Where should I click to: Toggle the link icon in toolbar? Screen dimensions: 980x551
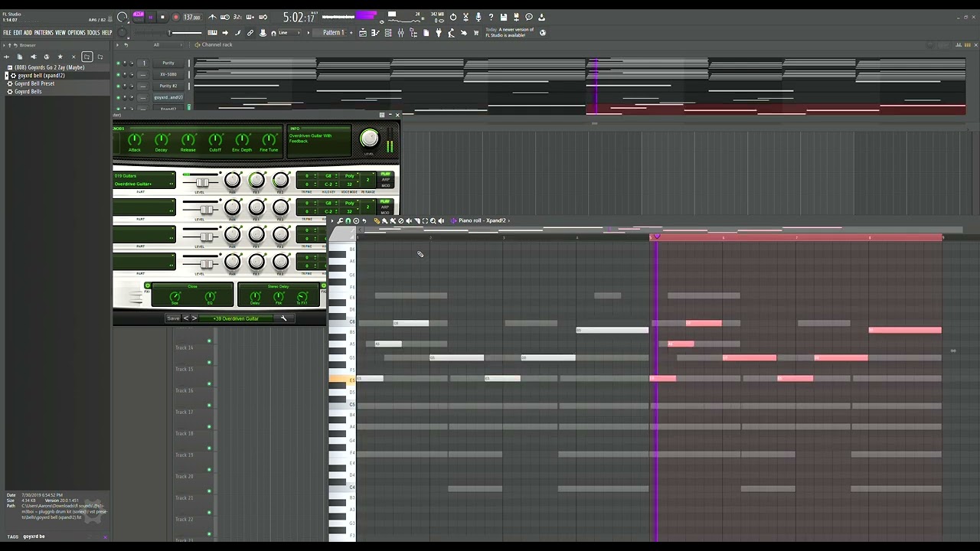[250, 33]
